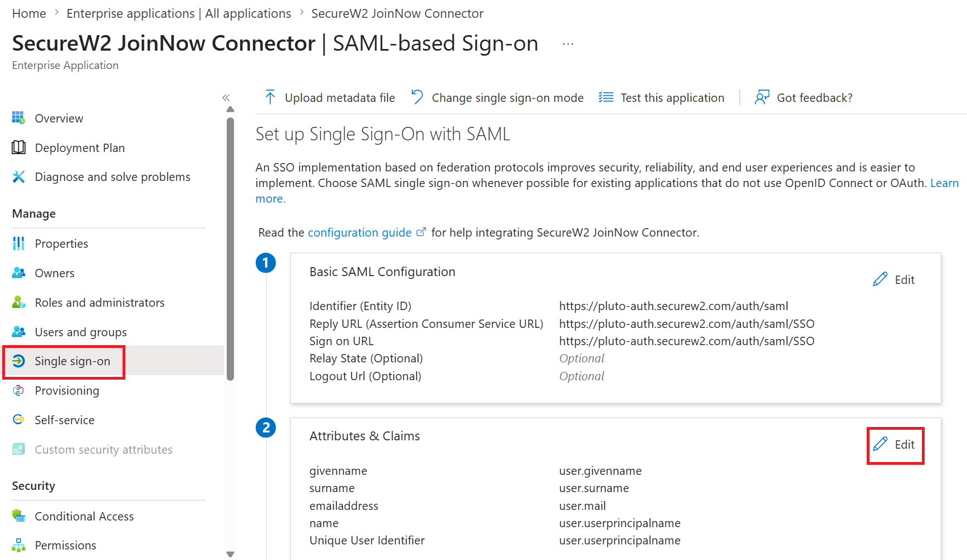
Task: Click the Upload metadata file arrow icon
Action: click(x=270, y=97)
